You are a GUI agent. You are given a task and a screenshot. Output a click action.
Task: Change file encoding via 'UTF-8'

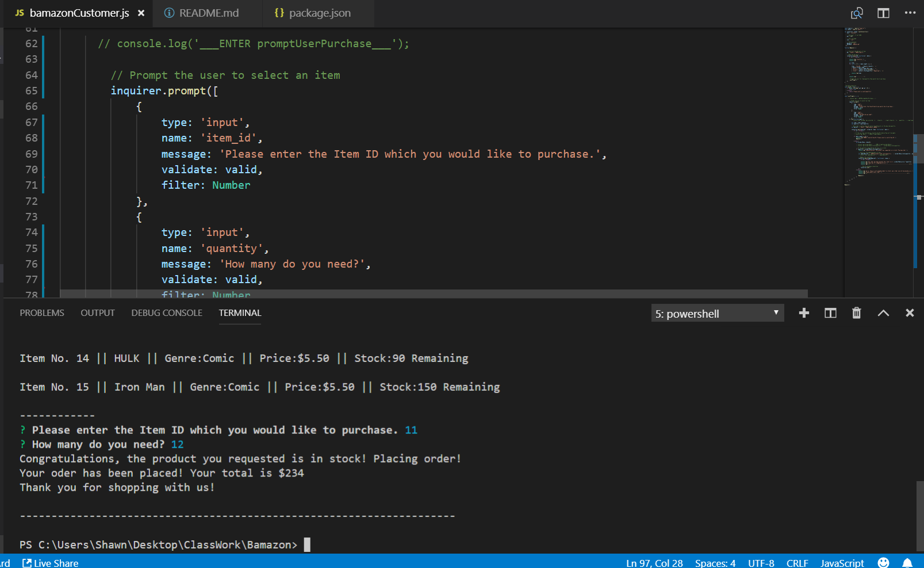click(x=761, y=563)
